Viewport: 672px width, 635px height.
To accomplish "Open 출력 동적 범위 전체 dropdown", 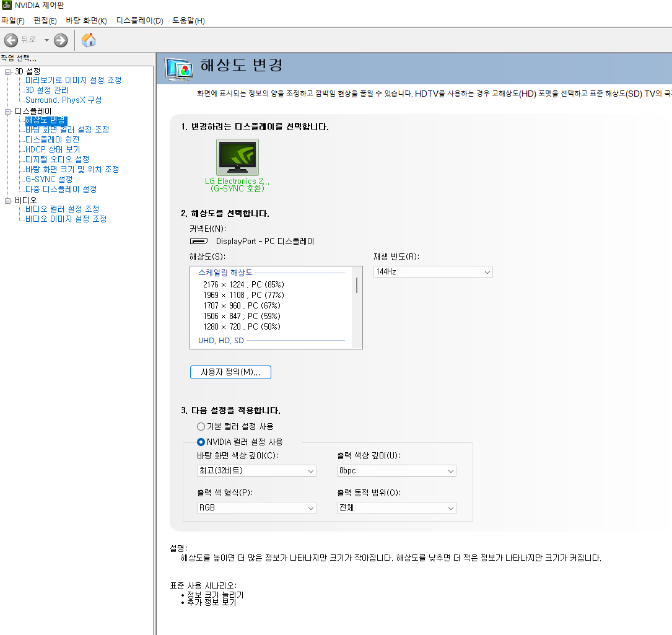I will point(396,508).
